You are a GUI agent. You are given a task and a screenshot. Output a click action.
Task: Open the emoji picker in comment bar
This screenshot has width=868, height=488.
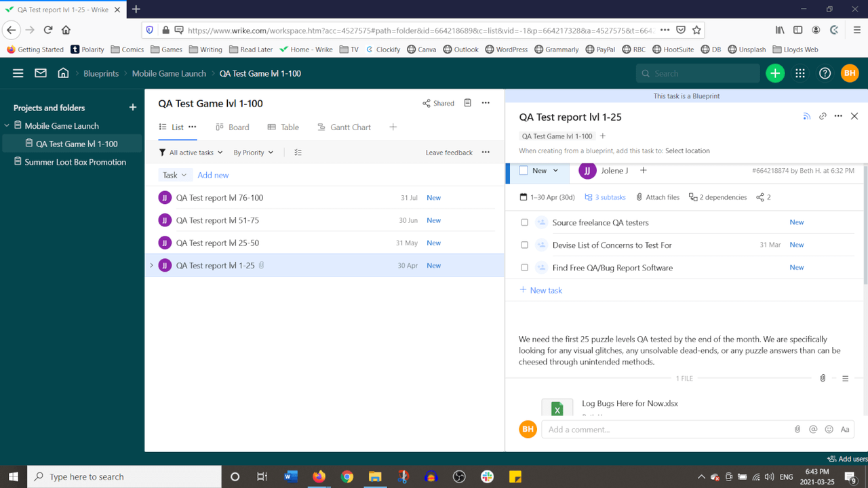(829, 429)
